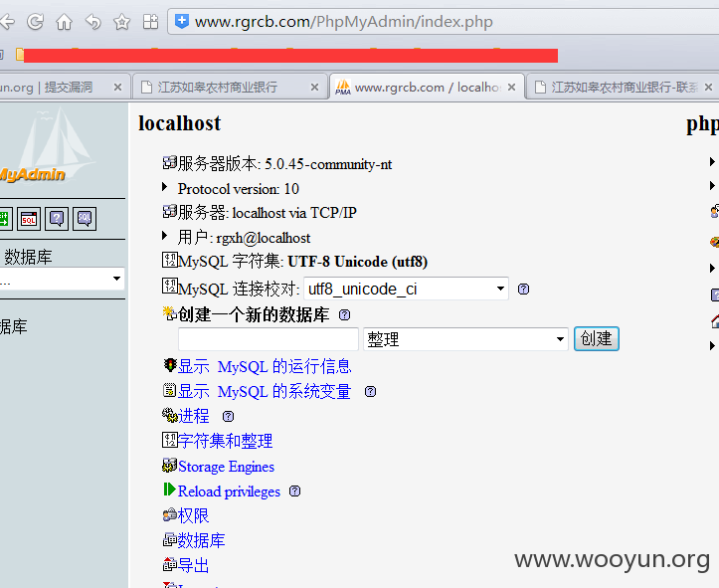Click the green exit icon in sidebar
The width and height of the screenshot is (719, 588).
(5, 219)
